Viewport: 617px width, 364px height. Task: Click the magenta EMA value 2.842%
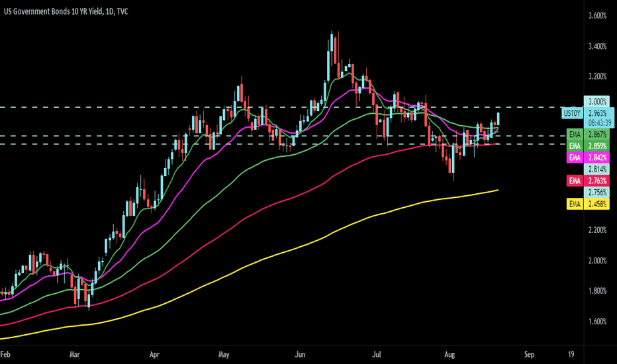(597, 158)
